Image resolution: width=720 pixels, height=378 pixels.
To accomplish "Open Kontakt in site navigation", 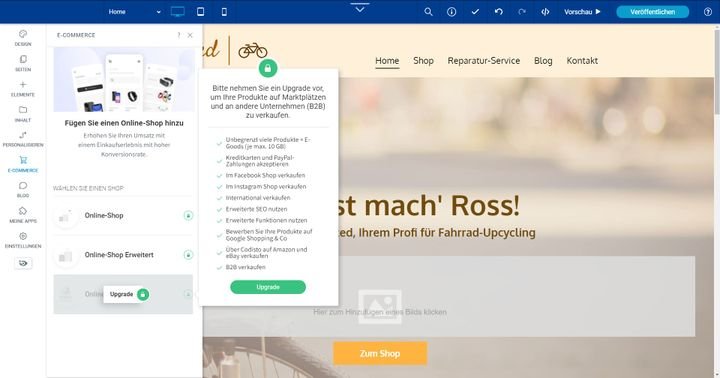I will [582, 61].
